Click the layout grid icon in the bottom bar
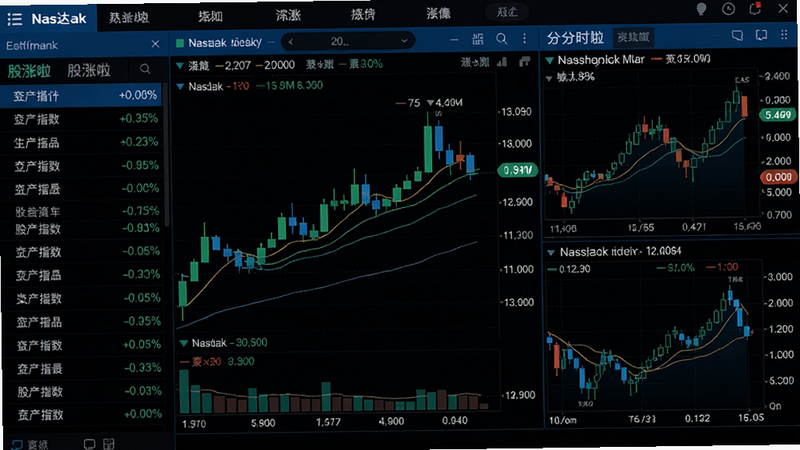800x450 pixels. (x=109, y=444)
